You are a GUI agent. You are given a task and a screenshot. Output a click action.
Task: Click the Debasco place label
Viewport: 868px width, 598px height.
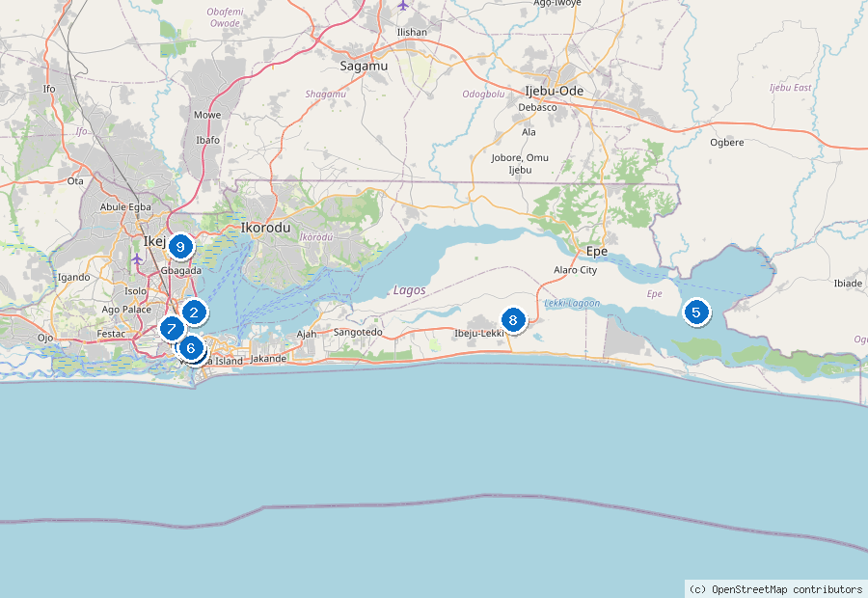click(x=537, y=107)
